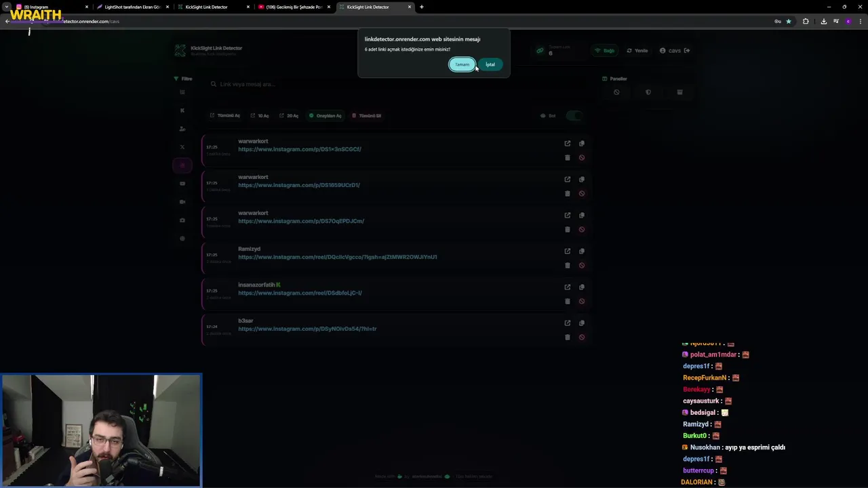The height and width of the screenshot is (488, 868).
Task: Confirm the dialog with Tamam button
Action: click(462, 64)
